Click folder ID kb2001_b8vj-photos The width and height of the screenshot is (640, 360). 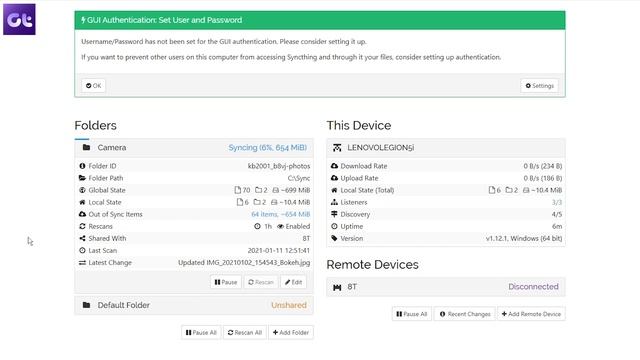pos(279,166)
